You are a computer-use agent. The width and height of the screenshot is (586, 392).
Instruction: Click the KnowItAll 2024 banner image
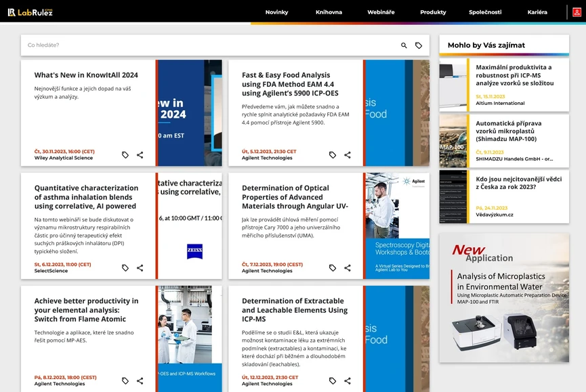[189, 113]
